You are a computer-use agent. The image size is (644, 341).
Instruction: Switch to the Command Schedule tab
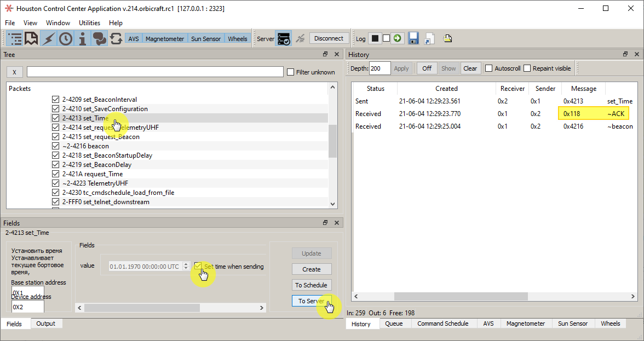coord(442,323)
